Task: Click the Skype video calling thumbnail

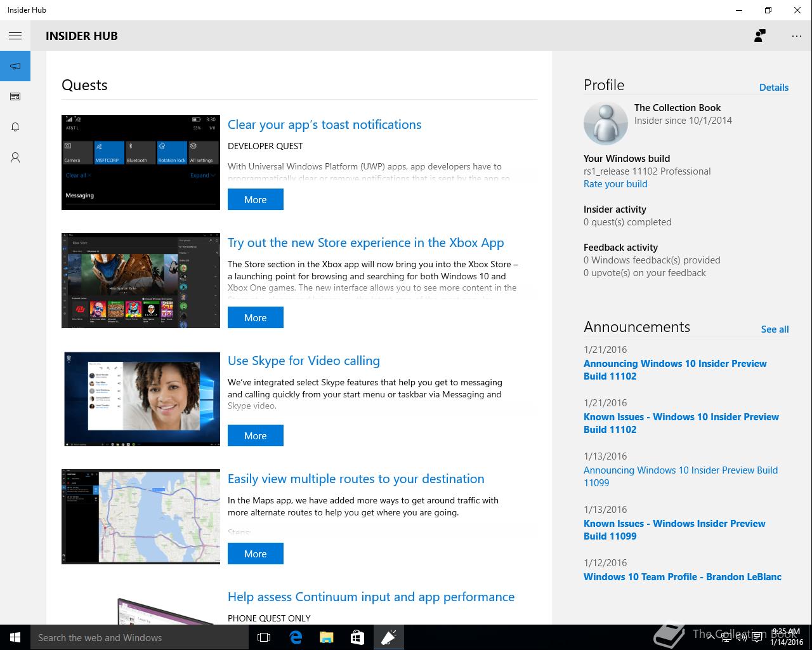Action: (141, 399)
